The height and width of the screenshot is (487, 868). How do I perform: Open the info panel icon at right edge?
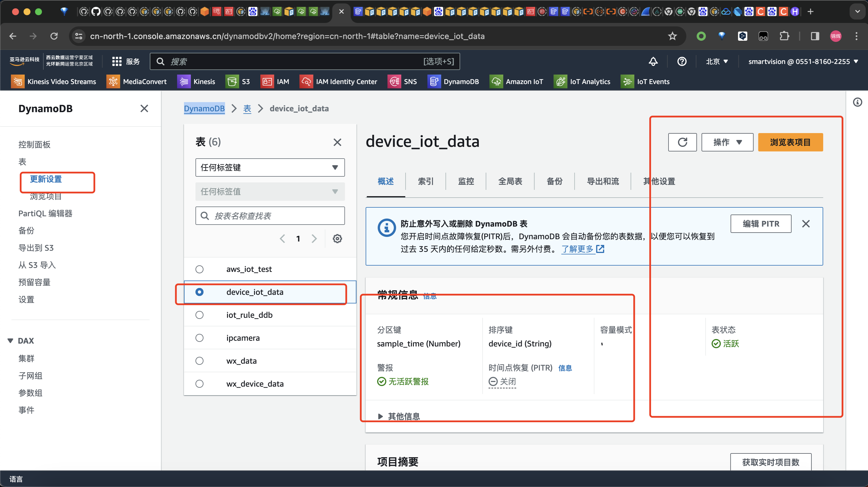pyautogui.click(x=857, y=102)
